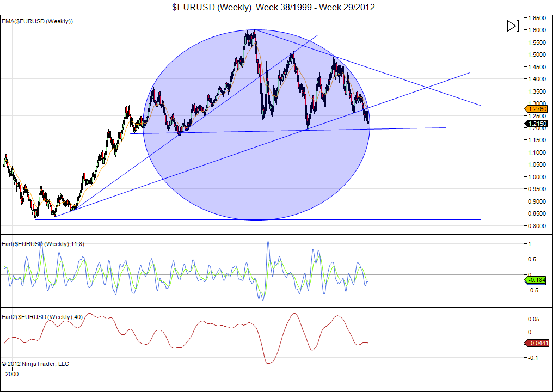The image size is (553, 392).
Task: Click the 0.8000 label on price axis
Action: click(x=538, y=226)
